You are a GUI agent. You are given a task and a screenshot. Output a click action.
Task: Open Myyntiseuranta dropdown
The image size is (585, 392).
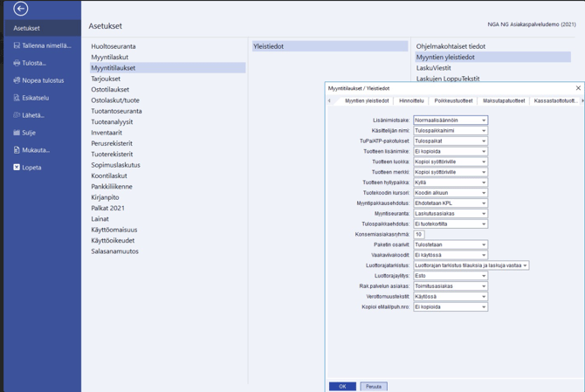[x=451, y=214]
